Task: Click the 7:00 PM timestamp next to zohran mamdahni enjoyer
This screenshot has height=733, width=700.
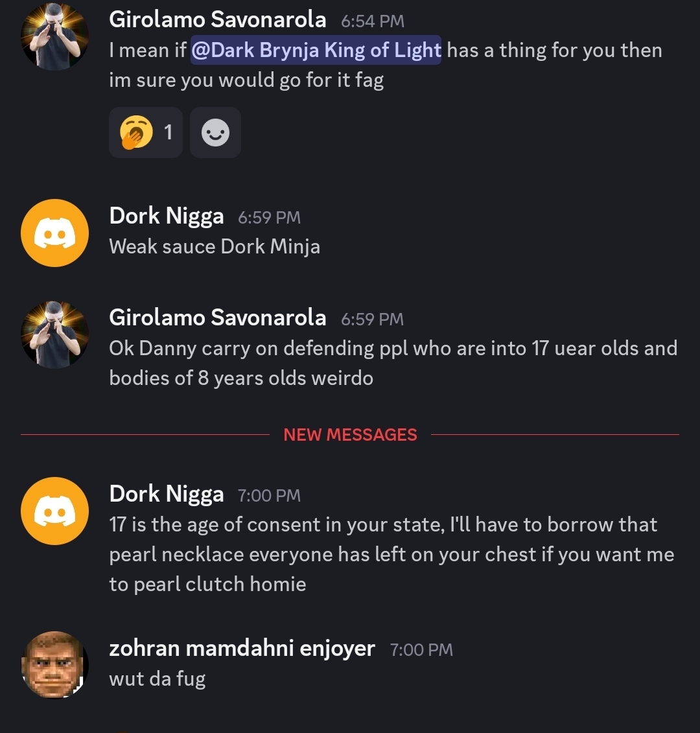Action: [x=421, y=650]
